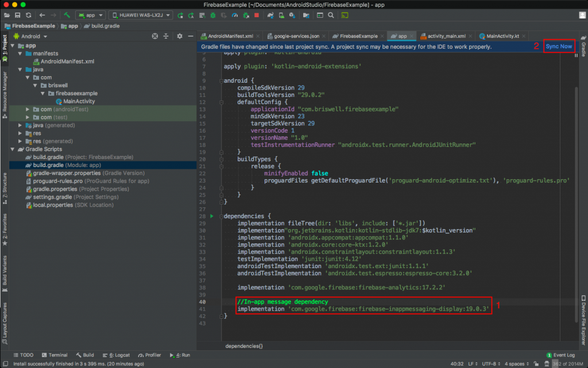Click the Synchronize refresh icon

coord(29,16)
